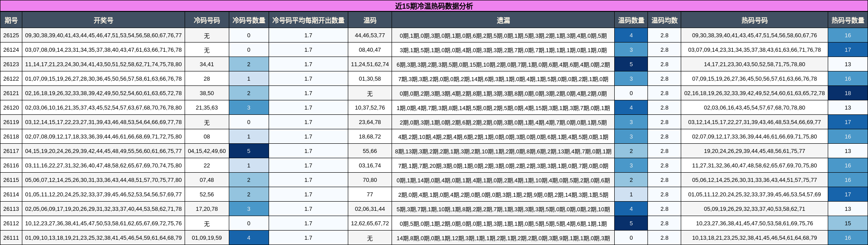Click the 遗漏 column header

pos(503,20)
